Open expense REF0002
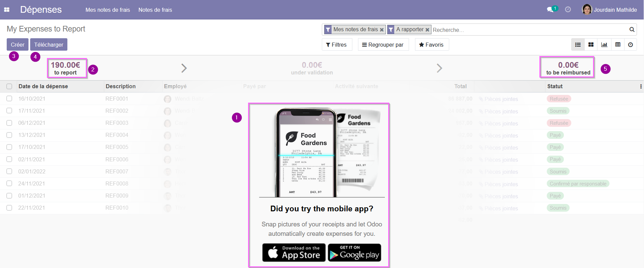This screenshot has height=268, width=644. (117, 111)
